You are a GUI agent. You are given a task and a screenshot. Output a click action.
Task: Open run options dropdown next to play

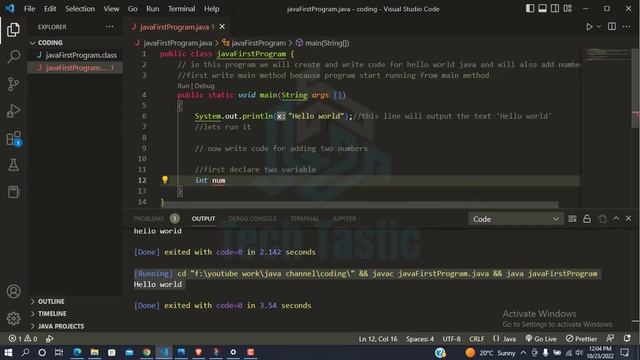tap(598, 27)
